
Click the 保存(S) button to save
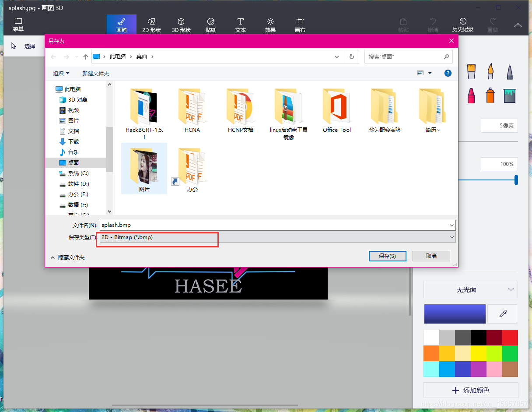coord(387,256)
